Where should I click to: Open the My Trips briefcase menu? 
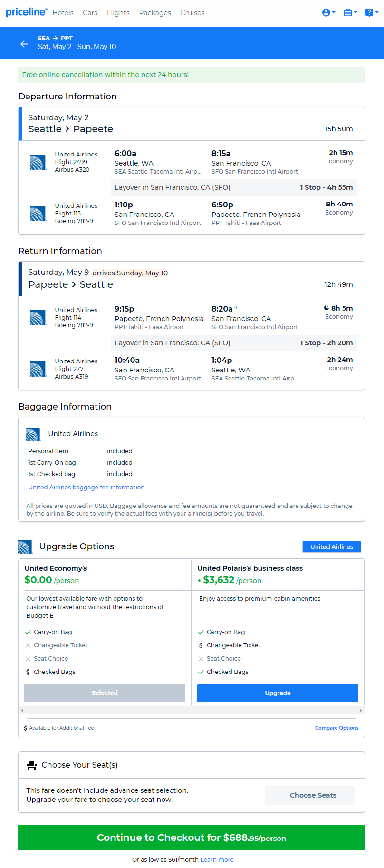(350, 13)
